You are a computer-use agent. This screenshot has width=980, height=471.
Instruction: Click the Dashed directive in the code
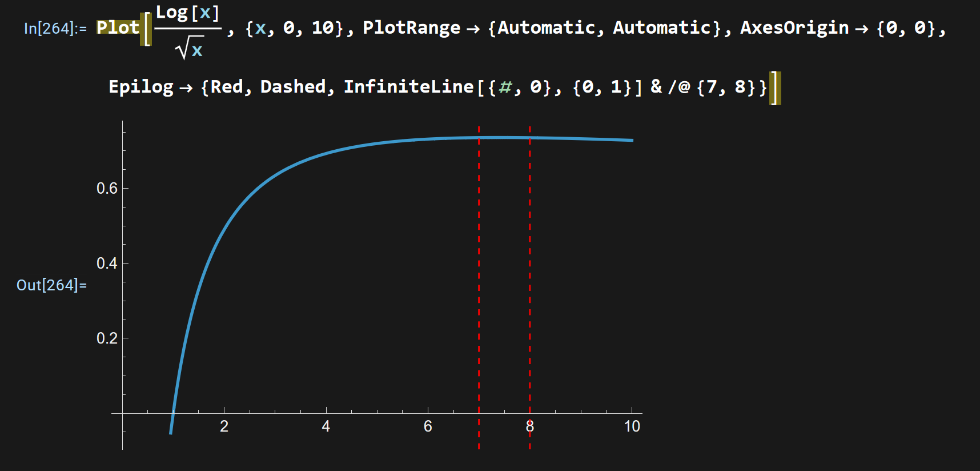pyautogui.click(x=293, y=86)
